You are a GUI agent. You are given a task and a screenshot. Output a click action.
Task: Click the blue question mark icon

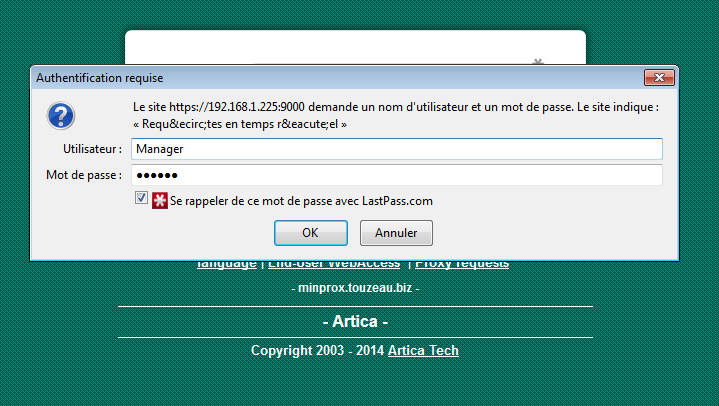click(60, 116)
